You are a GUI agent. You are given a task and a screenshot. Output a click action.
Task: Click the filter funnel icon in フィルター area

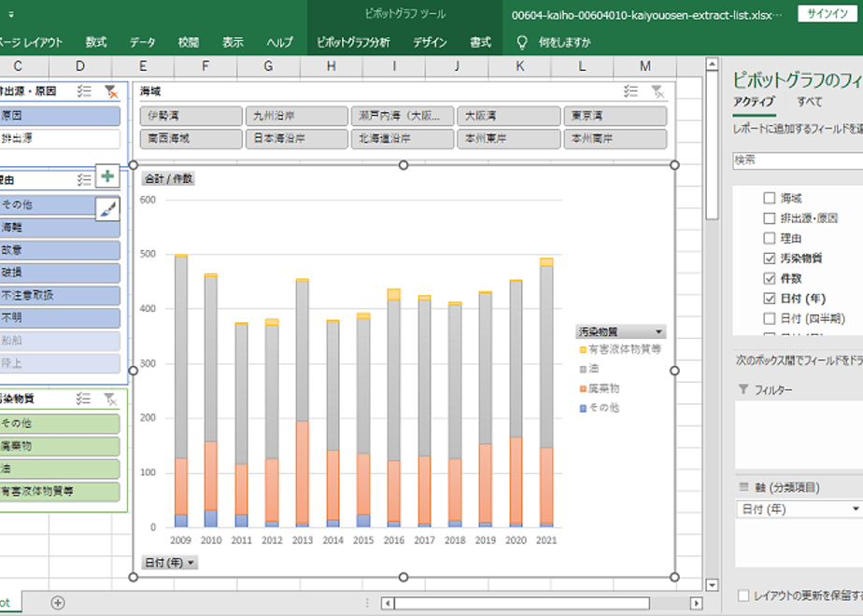pyautogui.click(x=743, y=389)
